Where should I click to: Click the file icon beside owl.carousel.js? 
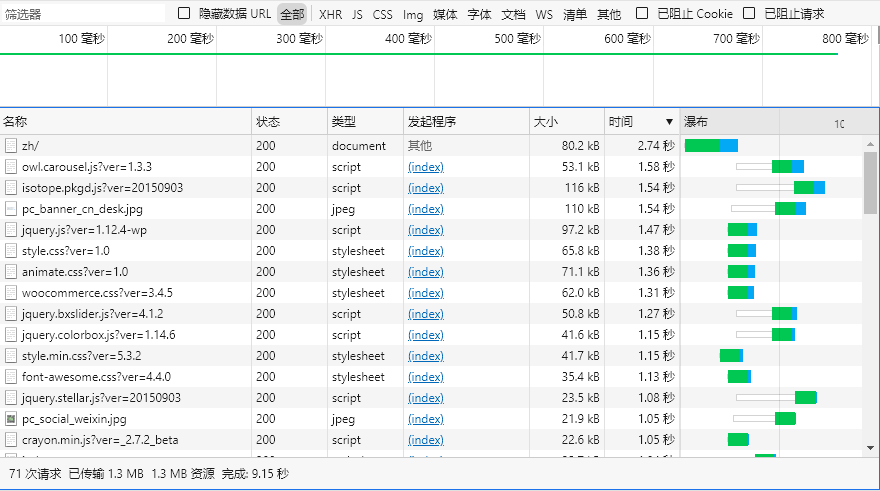click(x=11, y=166)
